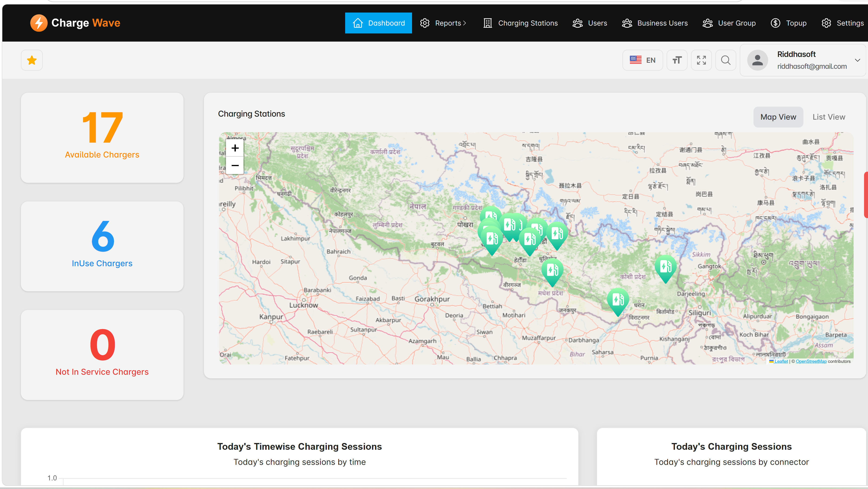The height and width of the screenshot is (489, 868).
Task: Zoom in on the map
Action: click(x=235, y=148)
